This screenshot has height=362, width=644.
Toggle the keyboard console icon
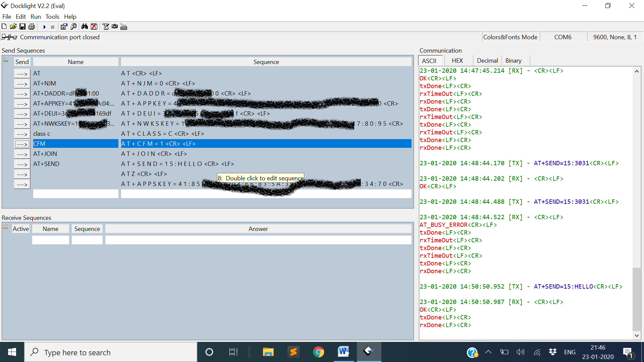124,27
